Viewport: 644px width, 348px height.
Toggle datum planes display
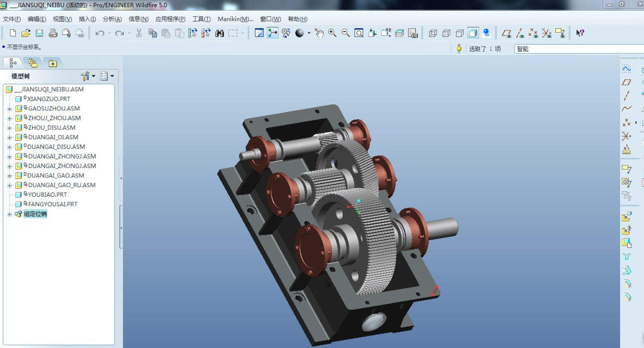click(507, 33)
